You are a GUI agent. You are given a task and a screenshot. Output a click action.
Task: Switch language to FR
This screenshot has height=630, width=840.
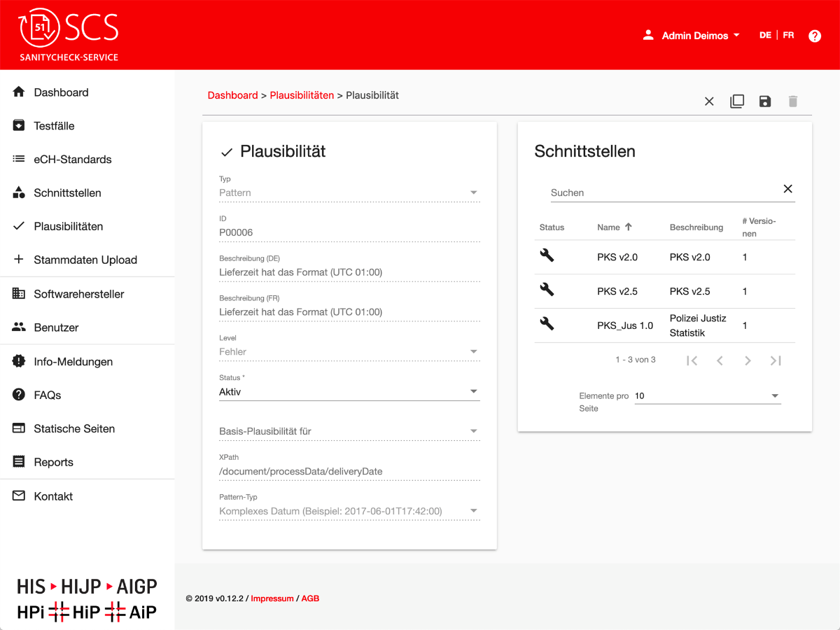coord(788,35)
